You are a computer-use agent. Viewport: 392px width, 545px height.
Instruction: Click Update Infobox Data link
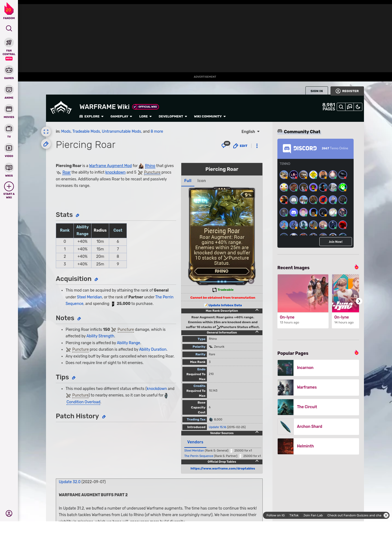coord(225,305)
